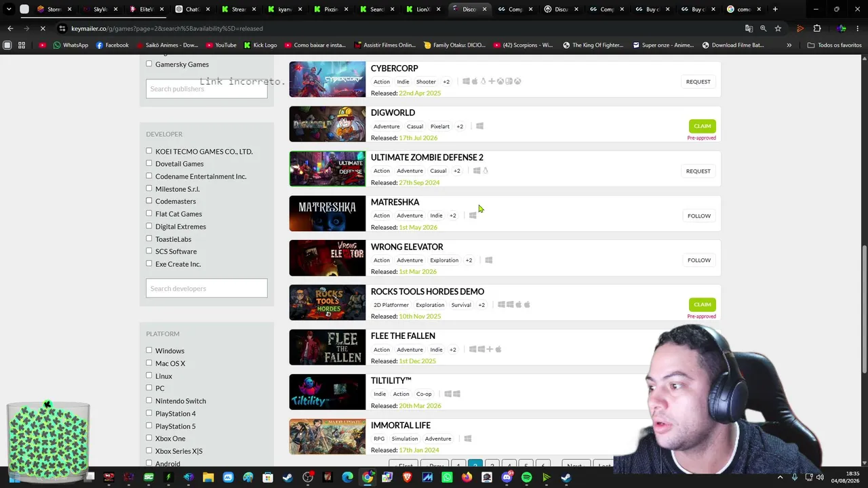Image resolution: width=868 pixels, height=488 pixels.
Task: Check the PlayStation 5 platform filter
Action: 149,426
